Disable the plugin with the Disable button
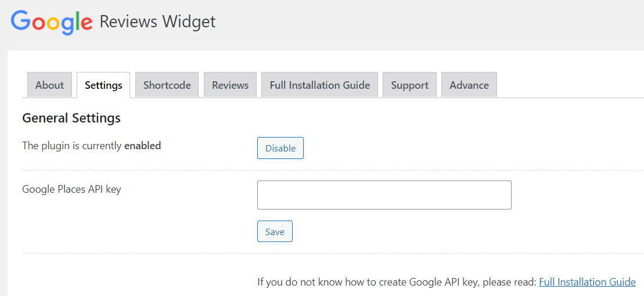The height and width of the screenshot is (296, 644). click(x=280, y=148)
